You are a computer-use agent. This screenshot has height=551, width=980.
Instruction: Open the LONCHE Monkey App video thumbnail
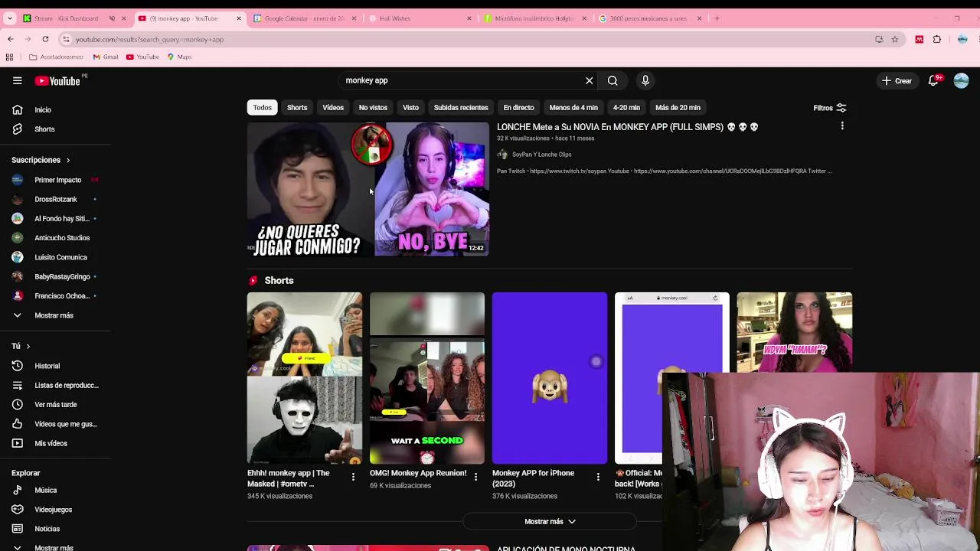[367, 189]
